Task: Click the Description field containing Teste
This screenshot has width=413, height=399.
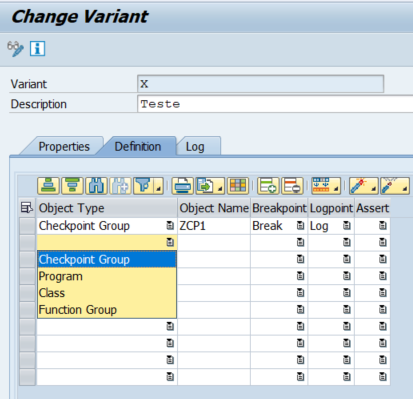Action: [x=275, y=104]
